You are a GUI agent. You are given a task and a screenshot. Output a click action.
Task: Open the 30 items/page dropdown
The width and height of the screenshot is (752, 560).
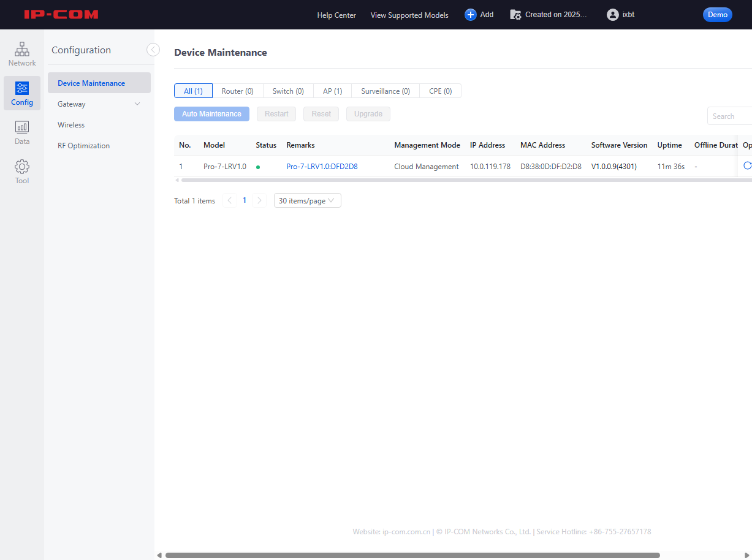click(308, 200)
